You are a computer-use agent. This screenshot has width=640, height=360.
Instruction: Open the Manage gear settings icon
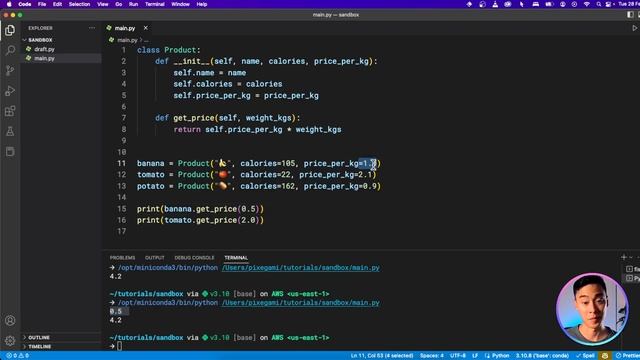[10, 340]
